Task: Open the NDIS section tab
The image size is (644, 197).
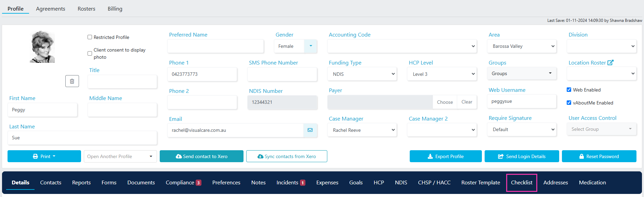Action: [x=401, y=183]
